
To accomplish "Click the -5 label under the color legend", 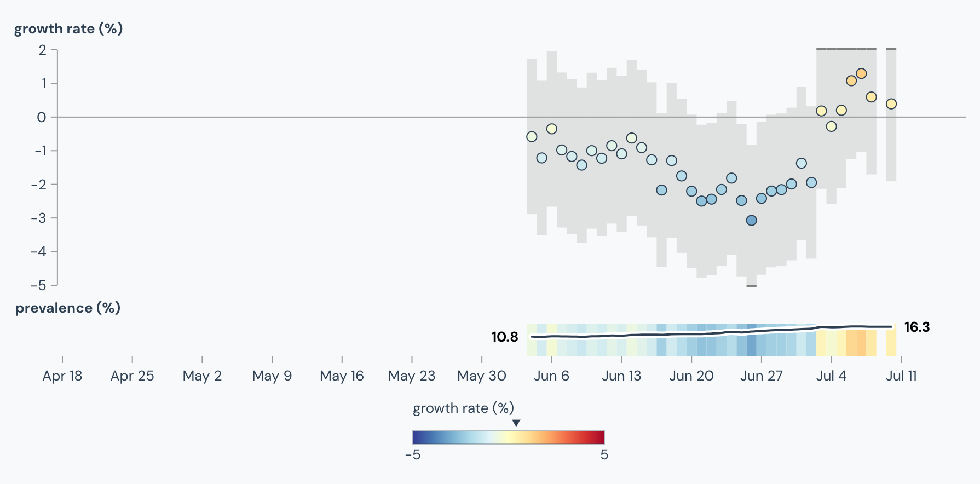I will (413, 455).
